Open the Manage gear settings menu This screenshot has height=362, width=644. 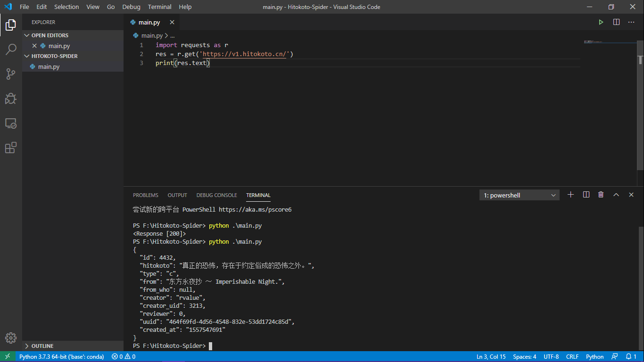(11, 337)
